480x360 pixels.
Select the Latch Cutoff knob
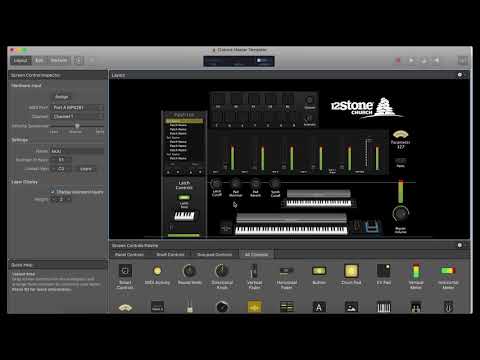(x=216, y=184)
